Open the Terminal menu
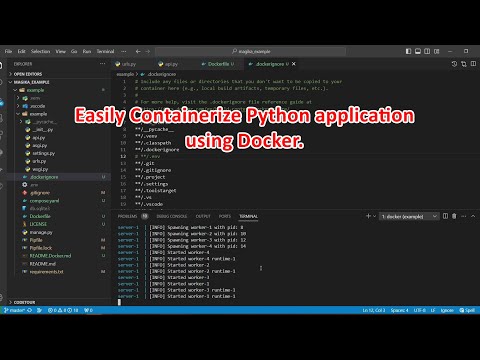480x360 pixels. coord(105,51)
